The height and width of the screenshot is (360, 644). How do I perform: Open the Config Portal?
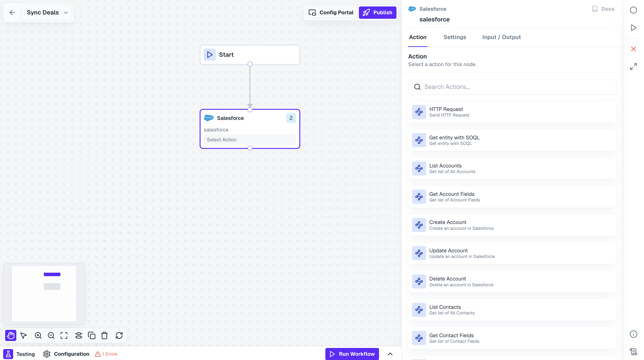point(331,13)
